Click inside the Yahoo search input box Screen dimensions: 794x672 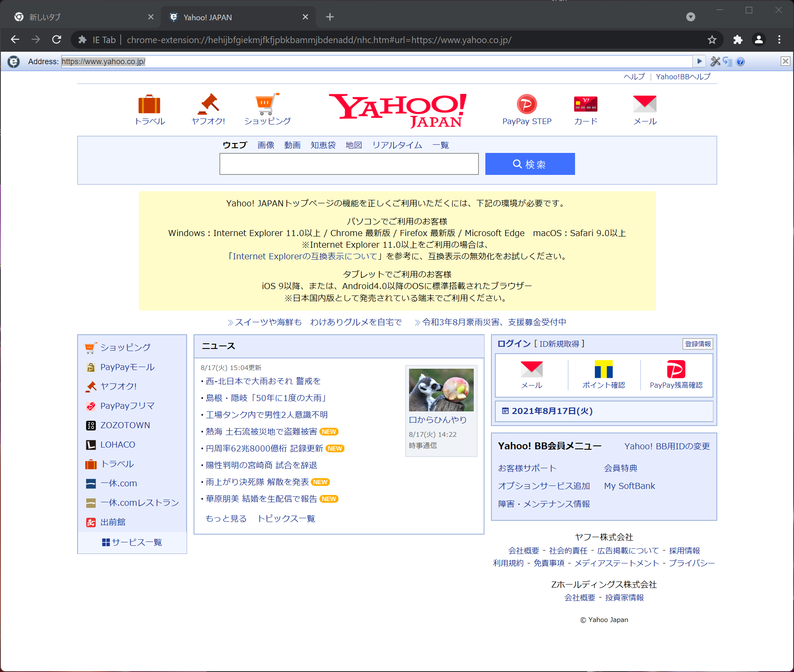[x=348, y=164]
